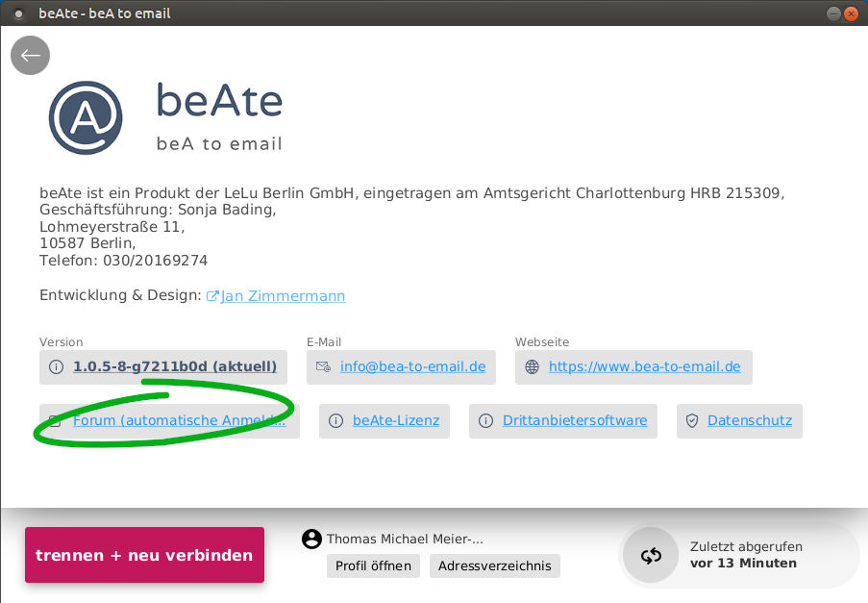Screen dimensions: 868x603
Task: Open the beAte-Lizenz link
Action: tap(396, 421)
